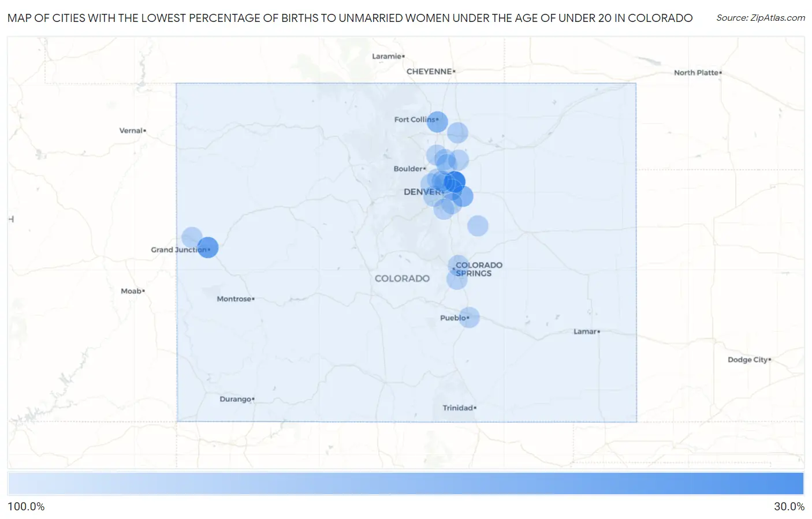
Task: Click the Fort Collins data bubble
Action: pyautogui.click(x=437, y=122)
